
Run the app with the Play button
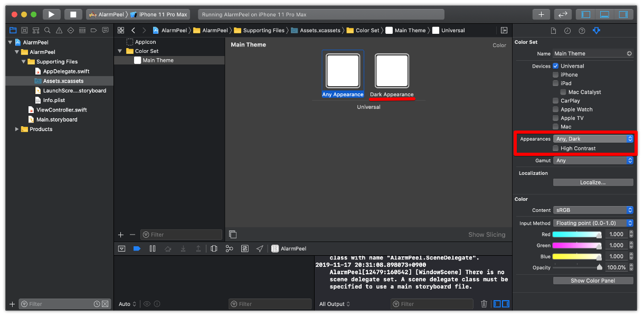[x=51, y=14]
